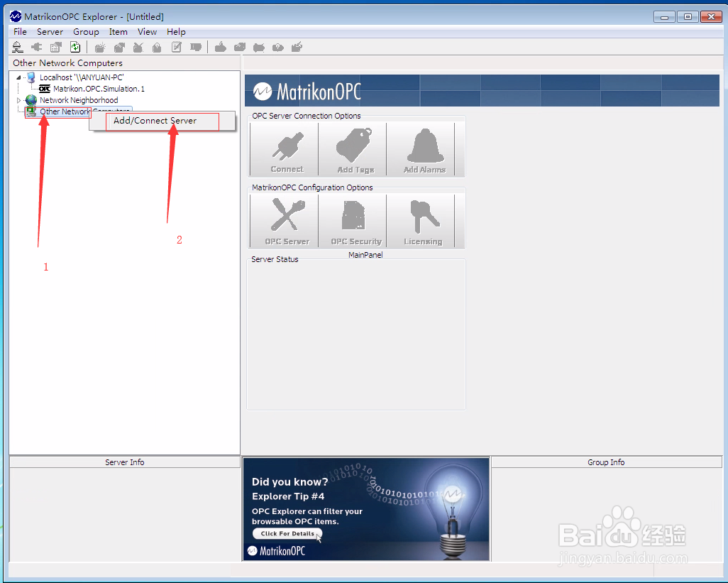Viewport: 728px width, 583px height.
Task: Click the Explorer Tip #4 text
Action: [288, 496]
